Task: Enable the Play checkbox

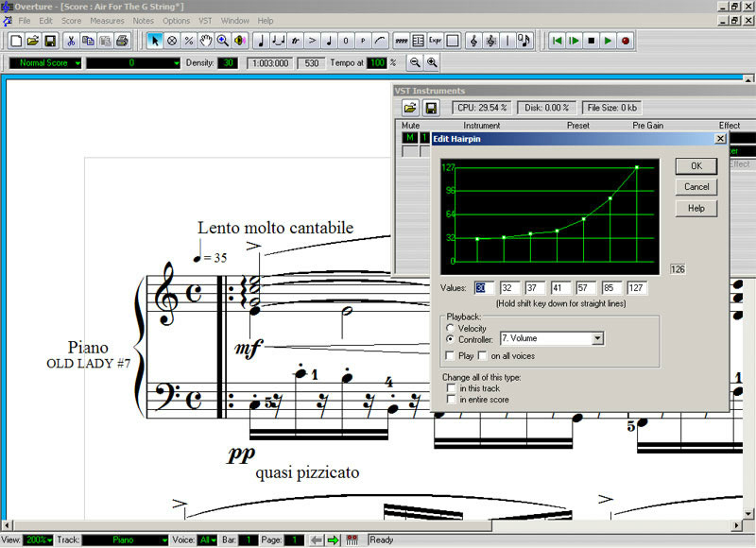Action: (x=450, y=356)
